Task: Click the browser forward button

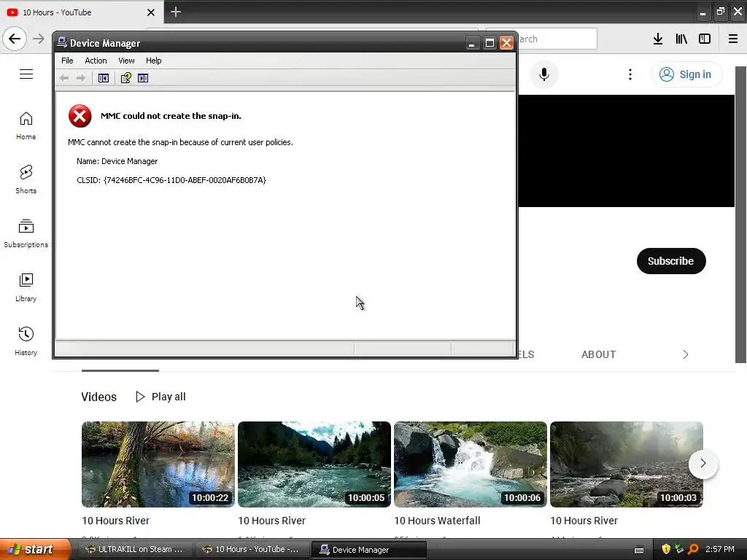Action: coord(39,39)
